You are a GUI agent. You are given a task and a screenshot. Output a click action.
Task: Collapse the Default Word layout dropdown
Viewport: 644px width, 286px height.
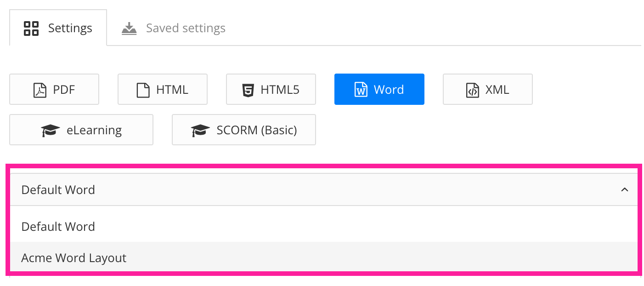pyautogui.click(x=624, y=189)
